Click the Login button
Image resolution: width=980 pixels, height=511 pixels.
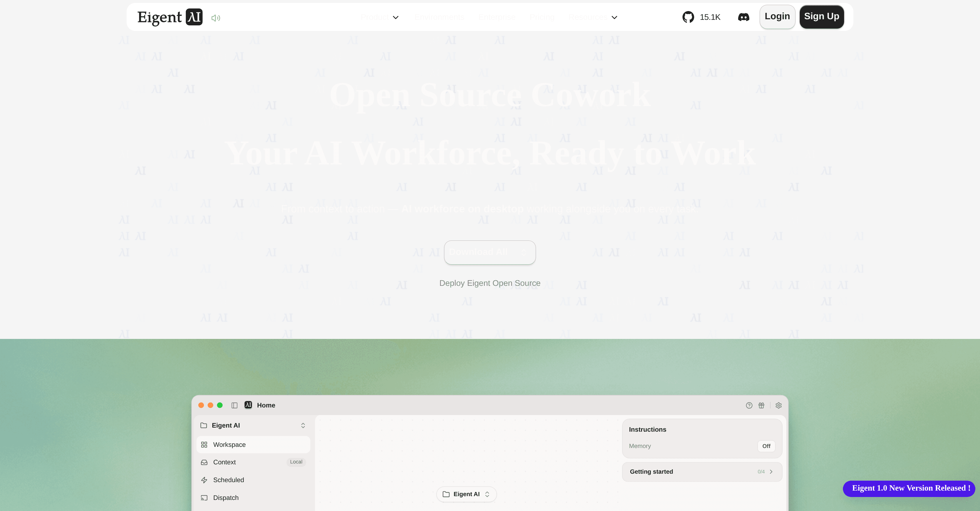pyautogui.click(x=777, y=17)
